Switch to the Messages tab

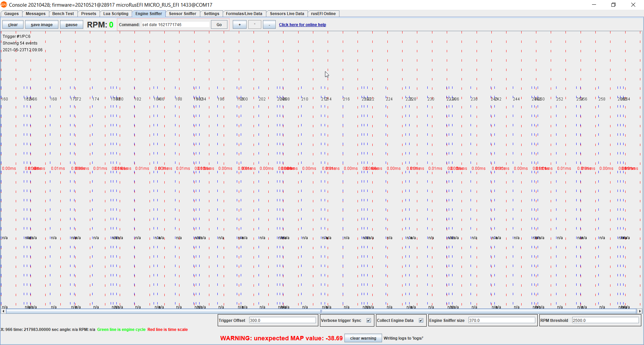[36, 14]
